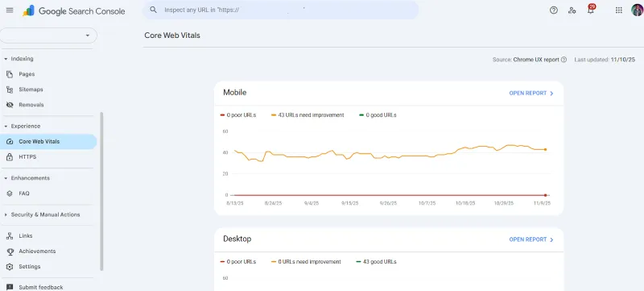Click the Sitemaps icon in sidebar
The height and width of the screenshot is (291, 644).
[x=10, y=89]
